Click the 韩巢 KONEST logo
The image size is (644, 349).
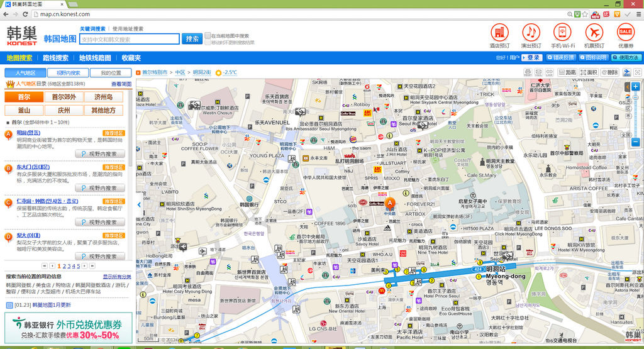tap(22, 36)
